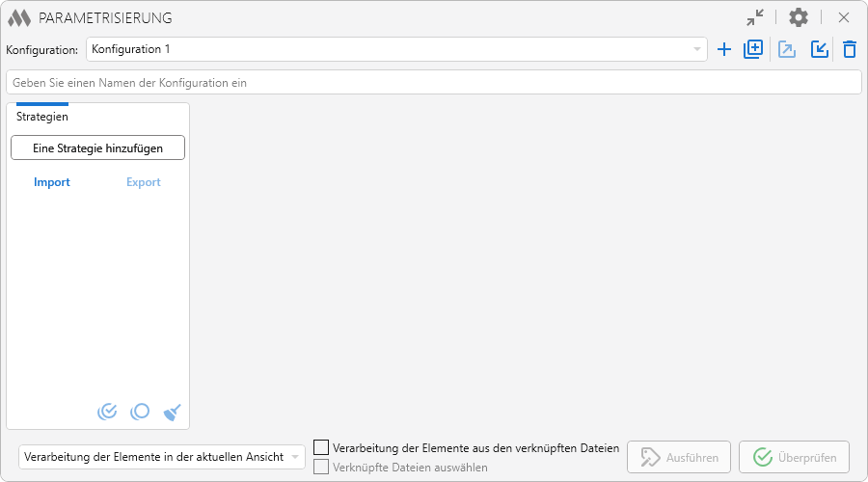This screenshot has height=482, width=868.
Task: Click the deselect all strategies circle icon
Action: click(x=140, y=412)
